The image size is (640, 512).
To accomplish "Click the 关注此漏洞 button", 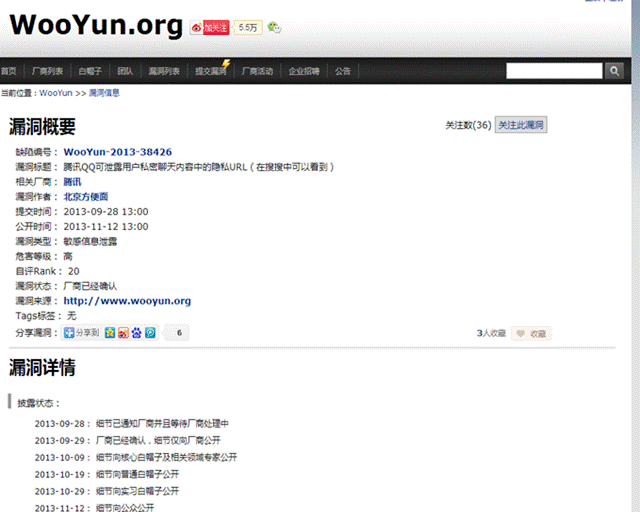I will pyautogui.click(x=521, y=125).
